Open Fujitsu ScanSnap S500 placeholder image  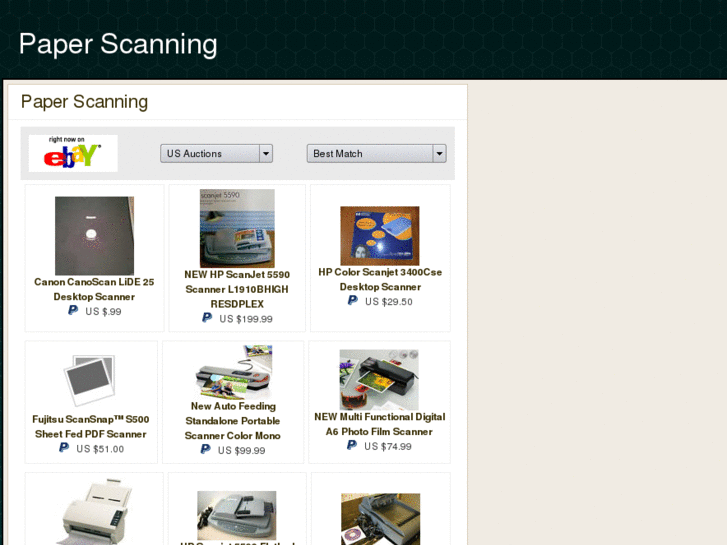pyautogui.click(x=90, y=380)
